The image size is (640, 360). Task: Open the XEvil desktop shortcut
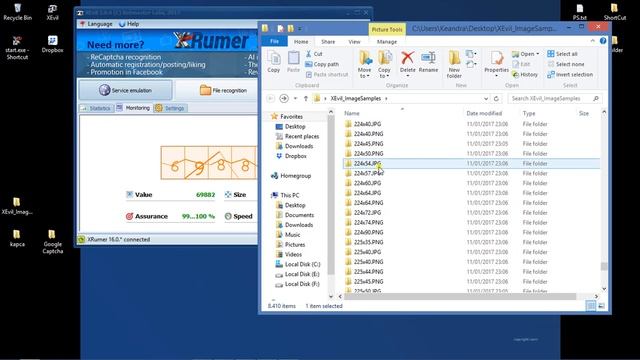click(x=52, y=12)
